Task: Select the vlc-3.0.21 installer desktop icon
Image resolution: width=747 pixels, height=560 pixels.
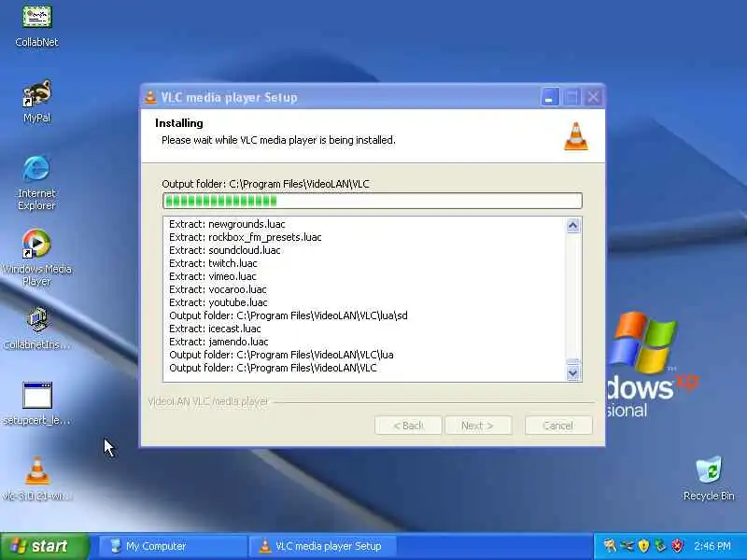Action: point(36,479)
